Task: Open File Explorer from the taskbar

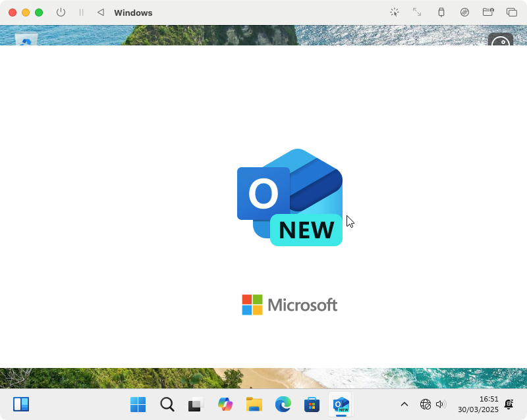Action: pos(254,404)
